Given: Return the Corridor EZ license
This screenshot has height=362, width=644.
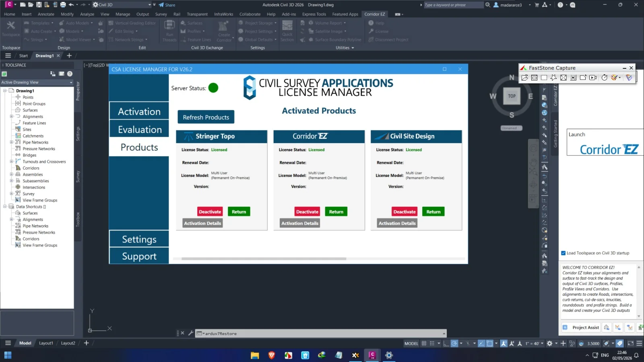Looking at the screenshot, I should coord(336,212).
